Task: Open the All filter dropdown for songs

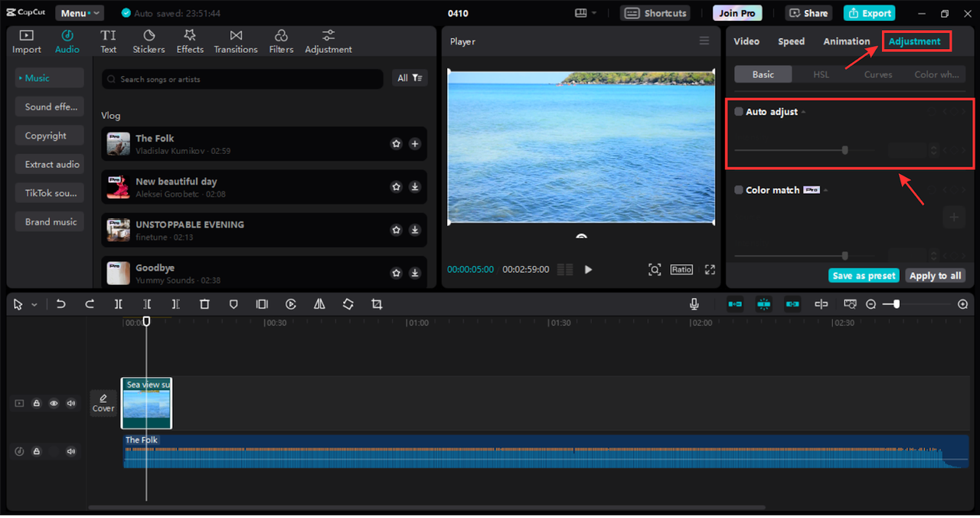Action: click(410, 78)
